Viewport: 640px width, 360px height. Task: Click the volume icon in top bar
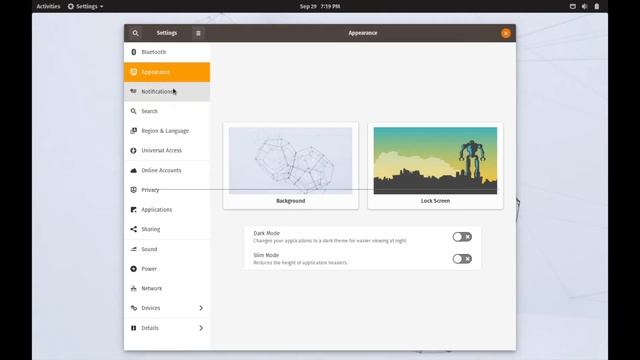584,6
